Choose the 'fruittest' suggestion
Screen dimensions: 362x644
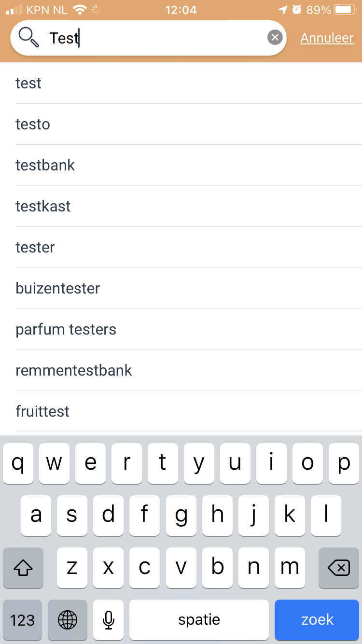(189, 411)
